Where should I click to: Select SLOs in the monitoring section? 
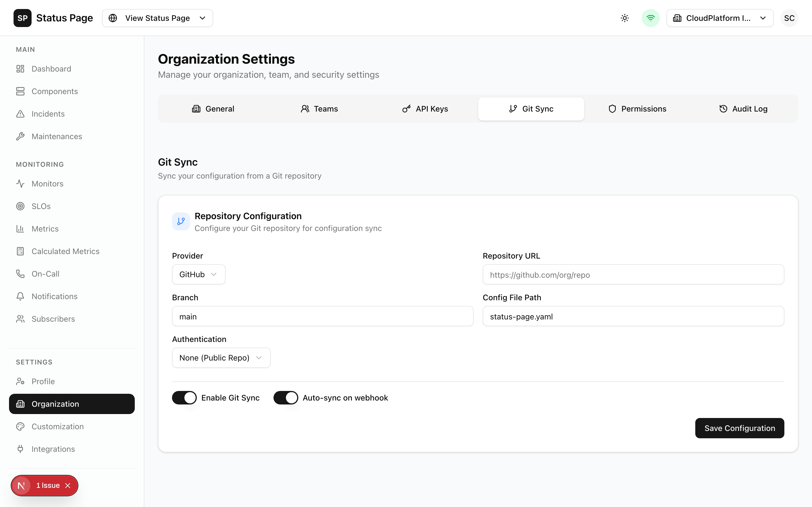(x=41, y=206)
